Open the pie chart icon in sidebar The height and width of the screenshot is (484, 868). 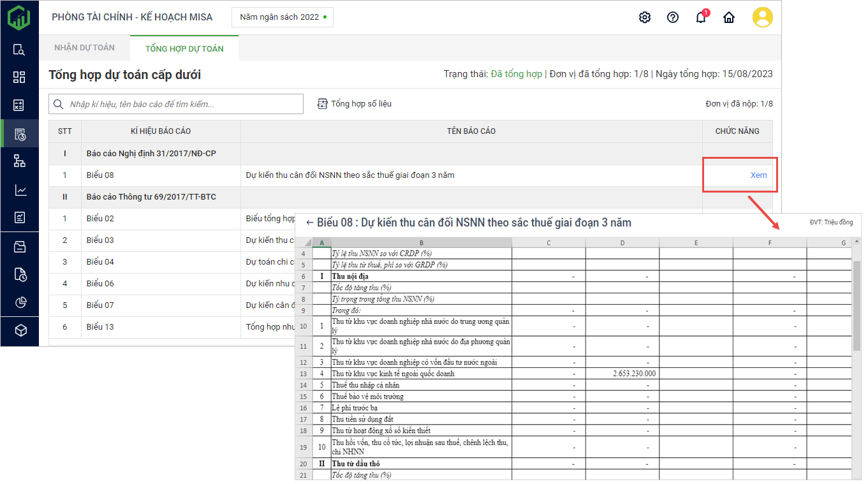[x=19, y=302]
